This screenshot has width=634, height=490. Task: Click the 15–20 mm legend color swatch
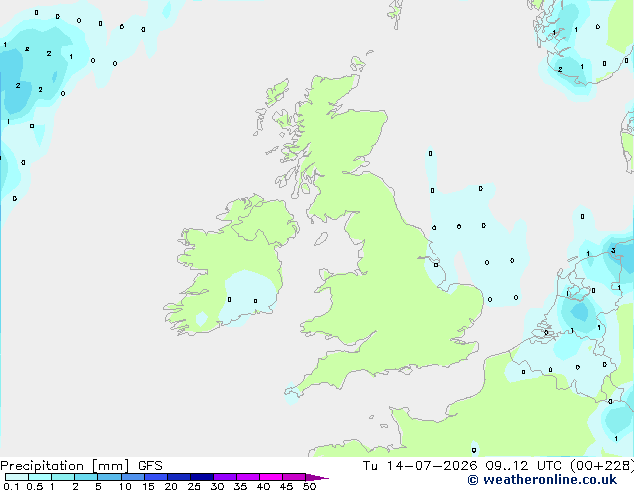click(155, 477)
